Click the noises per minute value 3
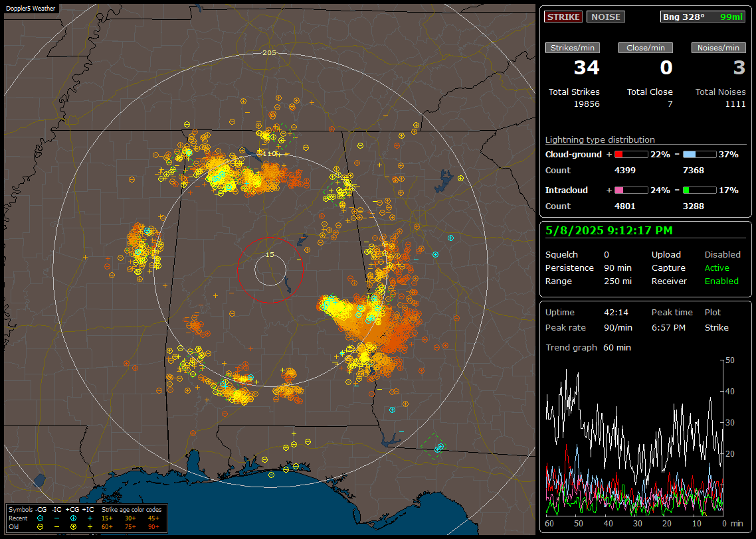756x539 pixels. [739, 68]
